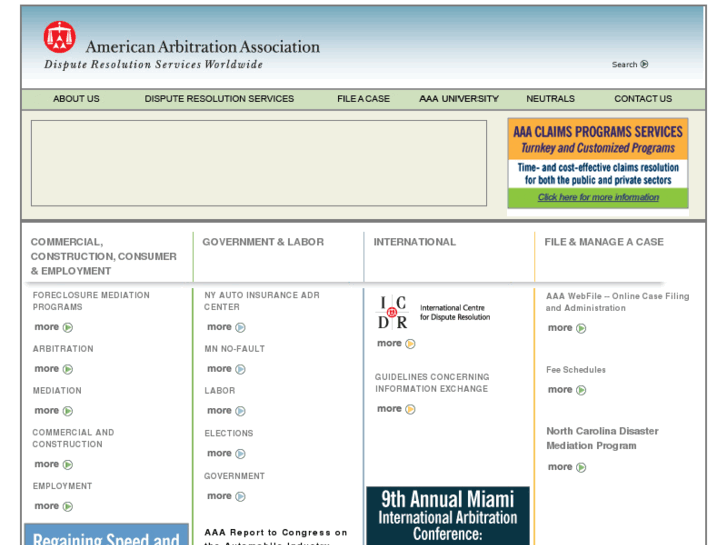Click the arrow icon under Labor
Screen dimensions: 727x545
pos(240,411)
